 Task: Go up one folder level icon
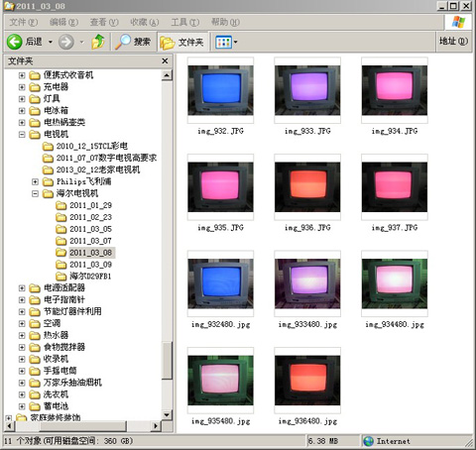point(98,42)
